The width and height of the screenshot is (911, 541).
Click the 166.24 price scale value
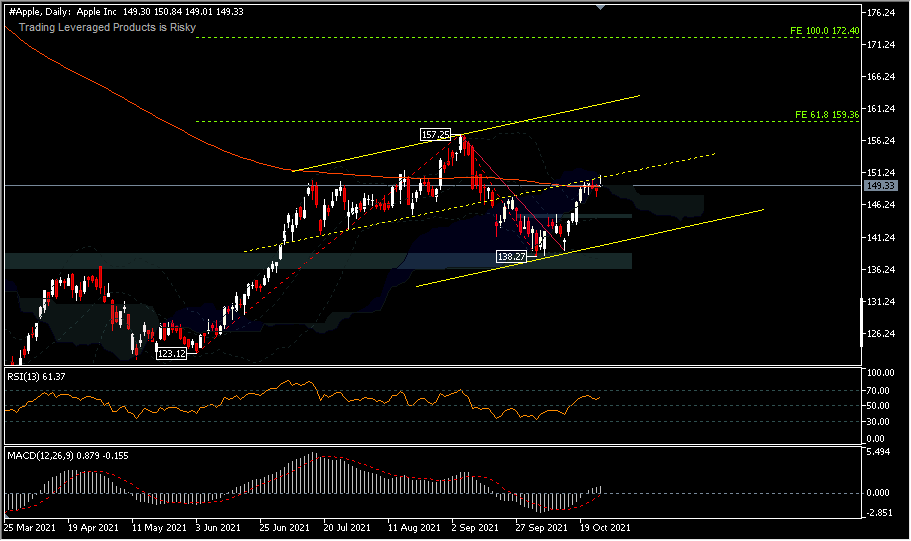pyautogui.click(x=880, y=77)
